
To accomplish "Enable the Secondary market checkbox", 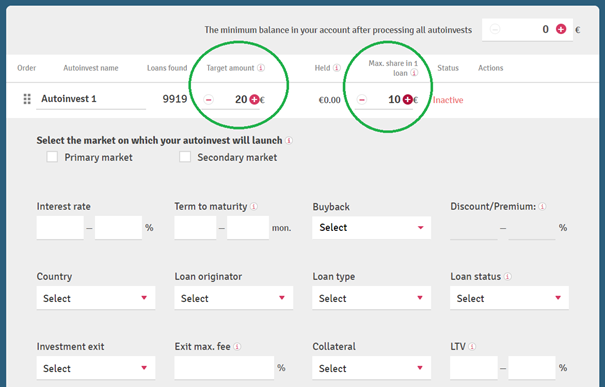I will [185, 157].
